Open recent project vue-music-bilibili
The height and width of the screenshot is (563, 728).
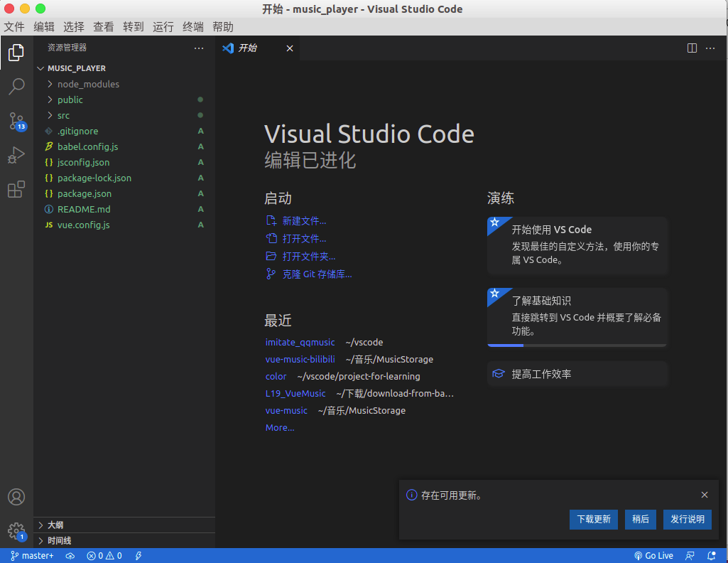pyautogui.click(x=300, y=360)
